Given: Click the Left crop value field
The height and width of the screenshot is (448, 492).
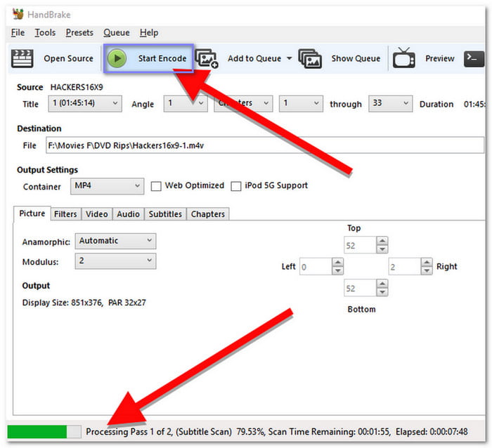Looking at the screenshot, I should click(x=316, y=267).
